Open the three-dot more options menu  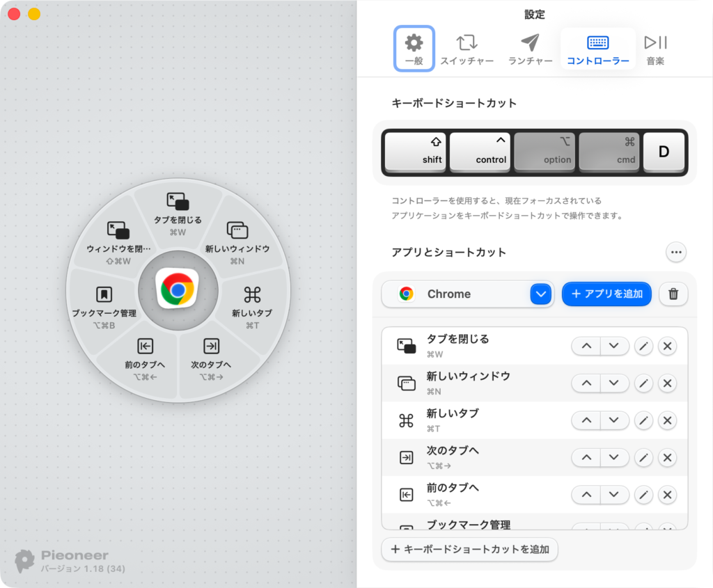click(675, 252)
